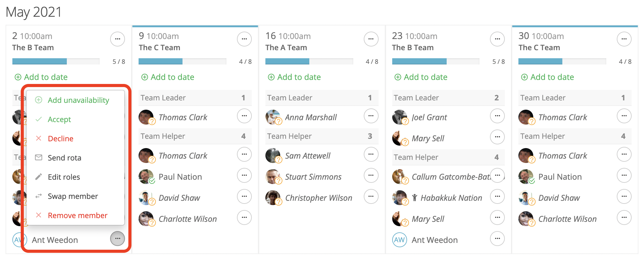Choose Remove member from the context menu
644x259 pixels.
coord(78,215)
